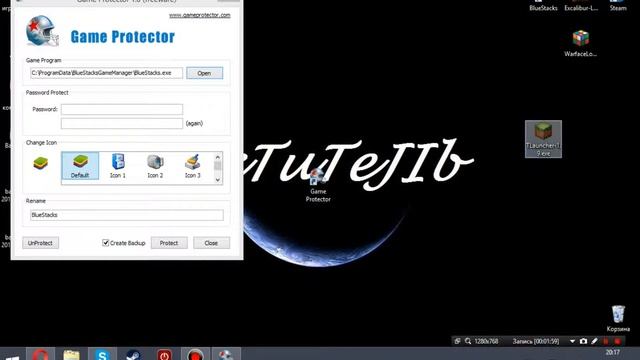Click the taskbar clock showing 20:17
640x360 pixels.
pyautogui.click(x=612, y=352)
